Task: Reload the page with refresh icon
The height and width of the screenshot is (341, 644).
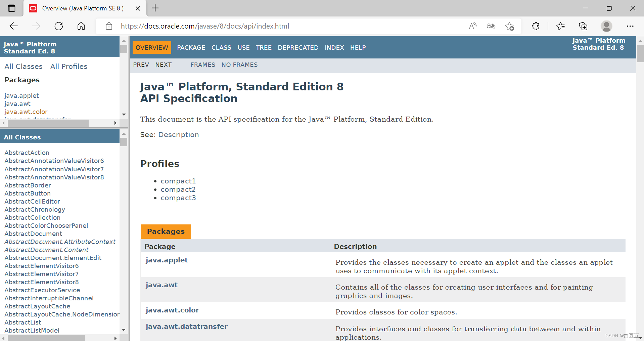Action: (x=59, y=26)
